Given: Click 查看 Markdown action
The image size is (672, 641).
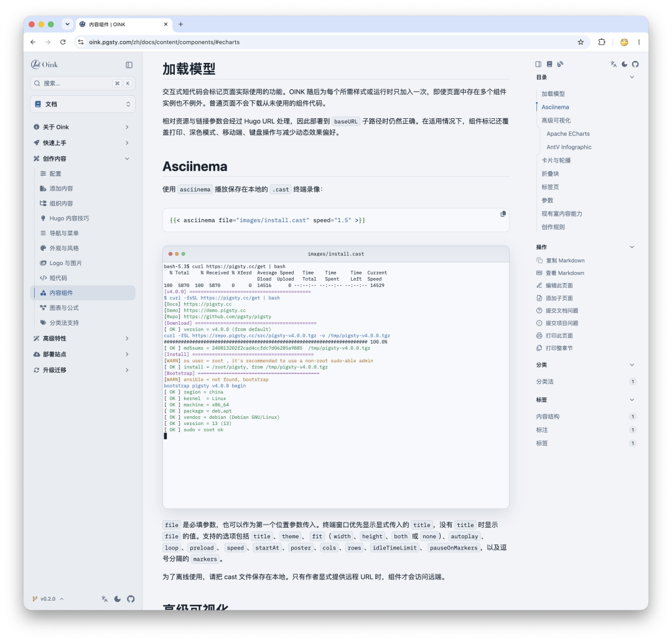Looking at the screenshot, I should point(560,273).
